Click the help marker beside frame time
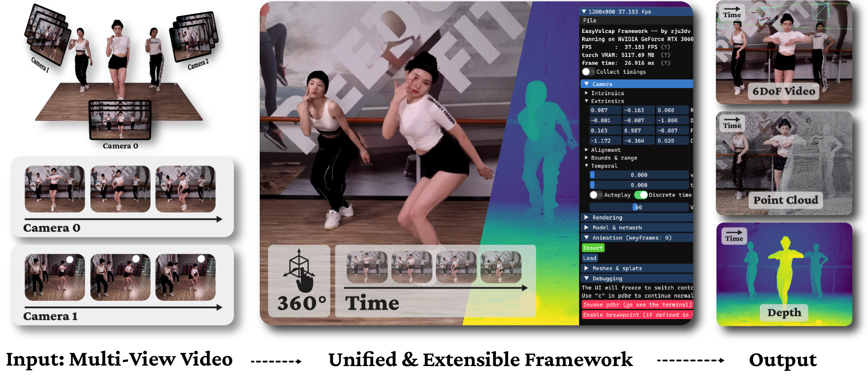This screenshot has width=868, height=376. (665, 63)
